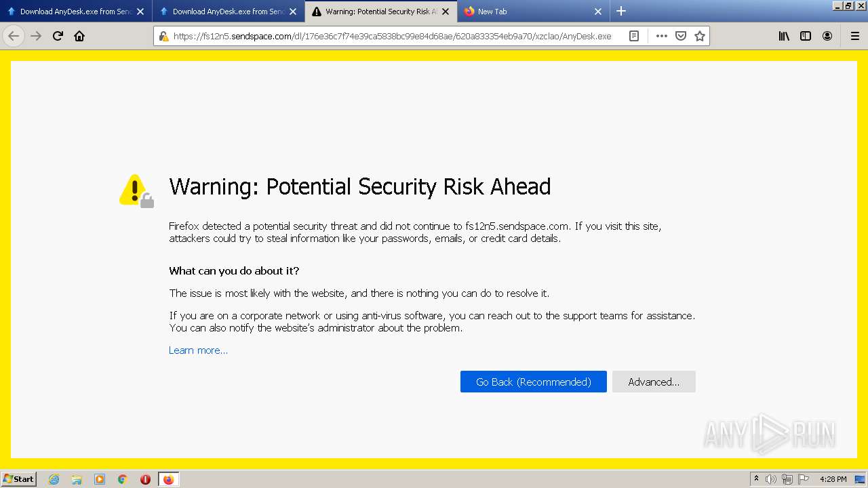Open network connection tray icon
Viewport: 868px width, 488px height.
click(787, 479)
